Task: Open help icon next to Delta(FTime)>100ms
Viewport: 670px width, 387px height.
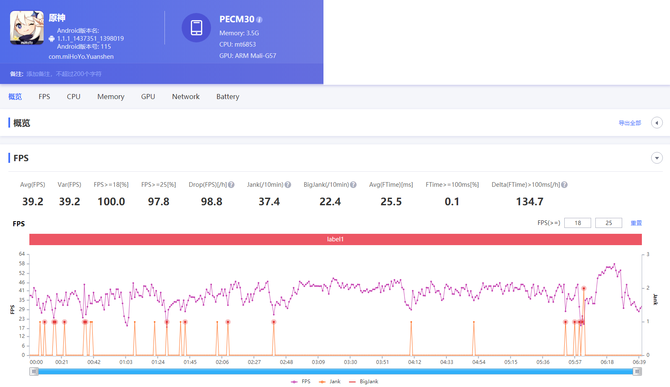Action: coord(564,185)
